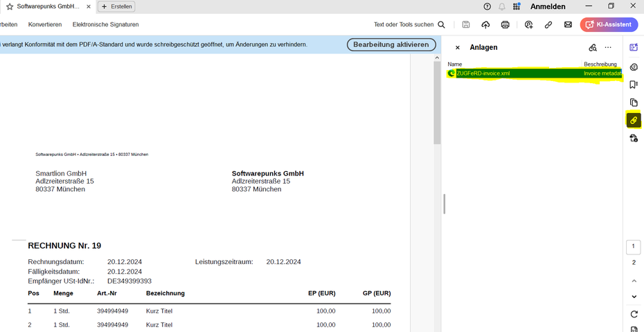Click the share with others icon
644x332 pixels.
pos(528,25)
